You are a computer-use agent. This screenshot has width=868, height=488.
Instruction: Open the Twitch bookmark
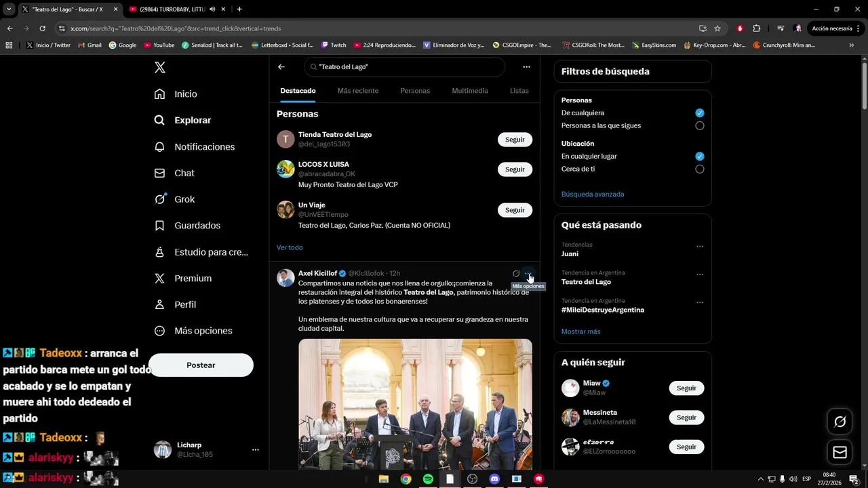334,45
